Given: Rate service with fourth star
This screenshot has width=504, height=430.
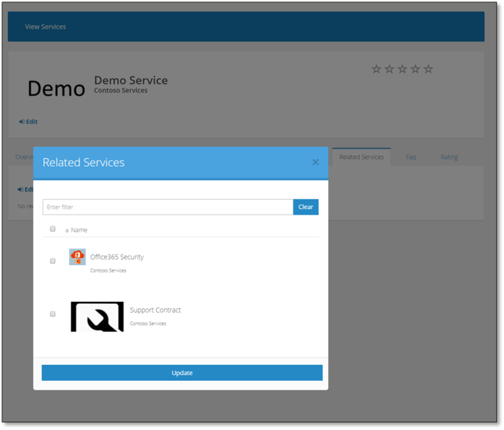Looking at the screenshot, I should [415, 69].
